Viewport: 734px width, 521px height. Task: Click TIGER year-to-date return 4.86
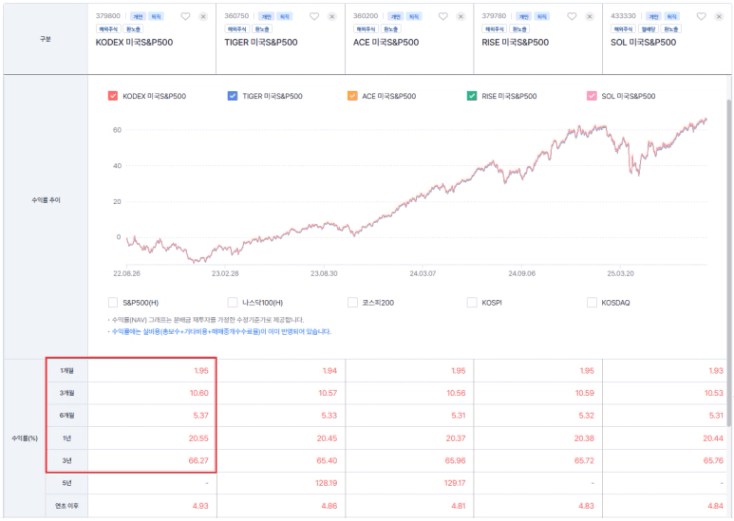click(329, 506)
